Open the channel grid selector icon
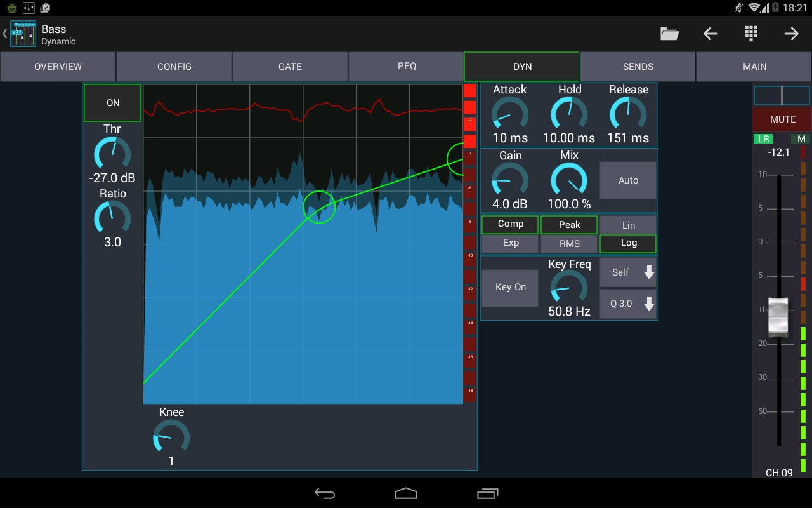812x508 pixels. point(750,33)
